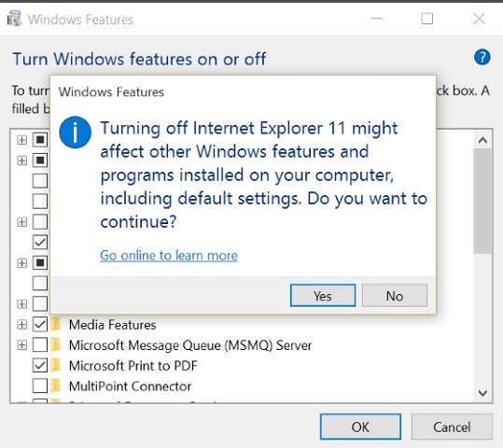Expand the Media Features tree node
Screen dimensions: 503x448
[x=21, y=325]
